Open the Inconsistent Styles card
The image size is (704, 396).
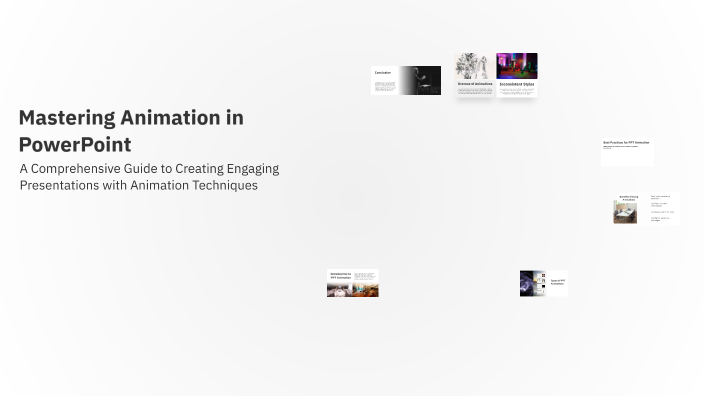517,75
